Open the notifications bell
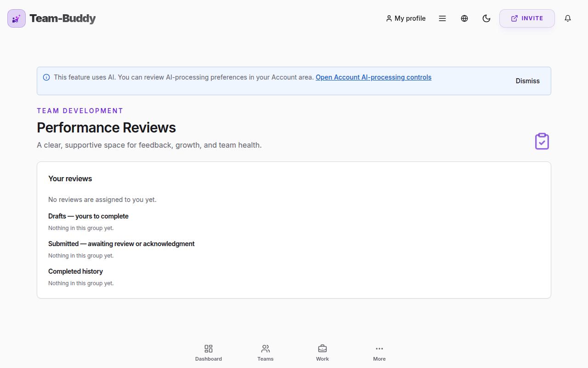The height and width of the screenshot is (368, 588). 568,18
